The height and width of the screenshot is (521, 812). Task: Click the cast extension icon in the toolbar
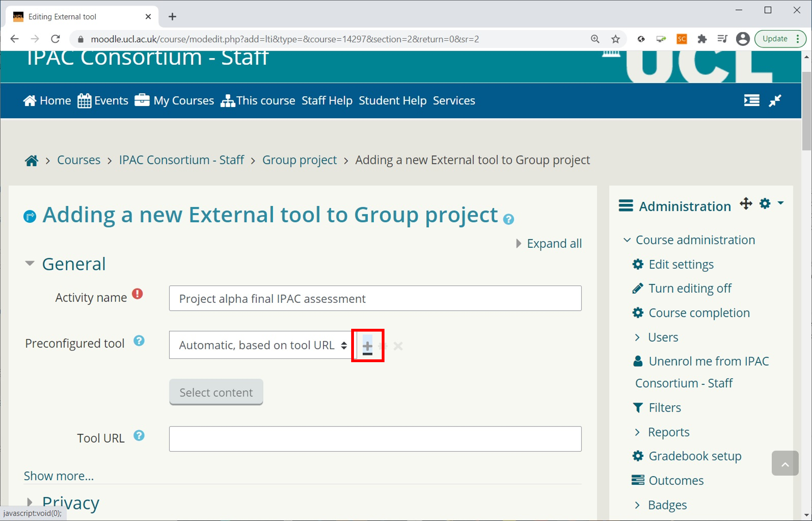click(661, 39)
